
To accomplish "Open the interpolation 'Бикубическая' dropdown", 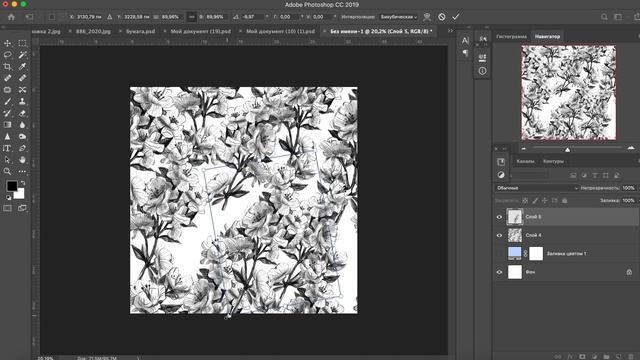I will coord(398,17).
